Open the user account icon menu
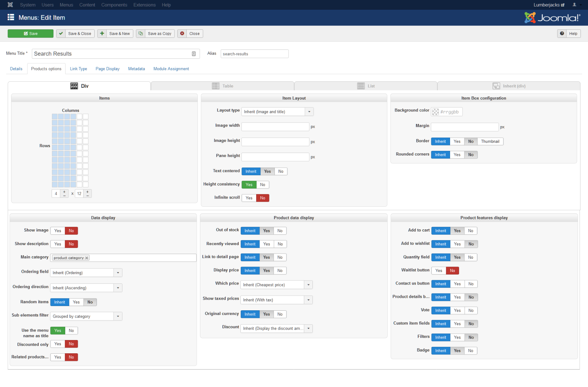This screenshot has height=387, width=588. tap(574, 5)
